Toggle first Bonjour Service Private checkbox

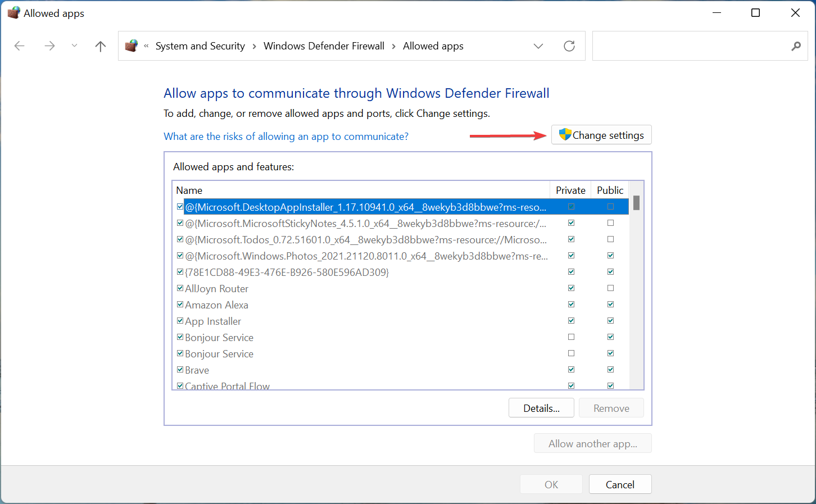pyautogui.click(x=571, y=337)
